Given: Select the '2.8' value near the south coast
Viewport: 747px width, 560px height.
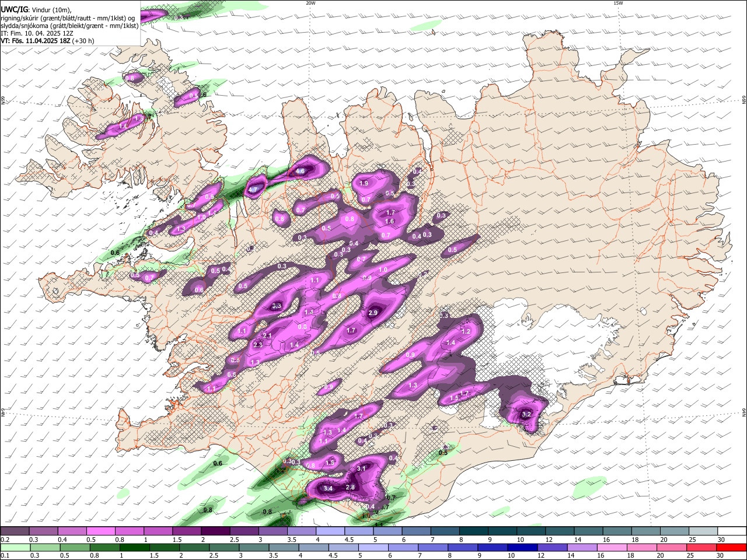Looking at the screenshot, I should (x=350, y=488).
